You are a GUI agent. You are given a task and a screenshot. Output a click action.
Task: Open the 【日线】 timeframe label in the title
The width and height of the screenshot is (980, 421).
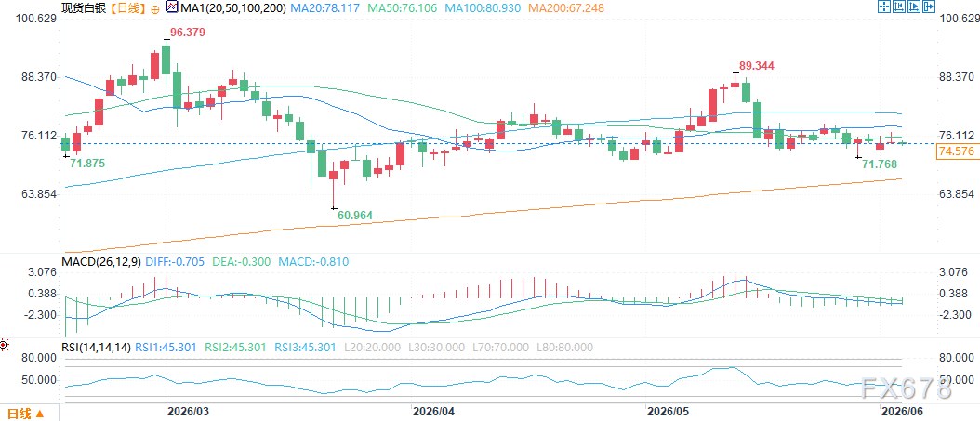[126, 8]
